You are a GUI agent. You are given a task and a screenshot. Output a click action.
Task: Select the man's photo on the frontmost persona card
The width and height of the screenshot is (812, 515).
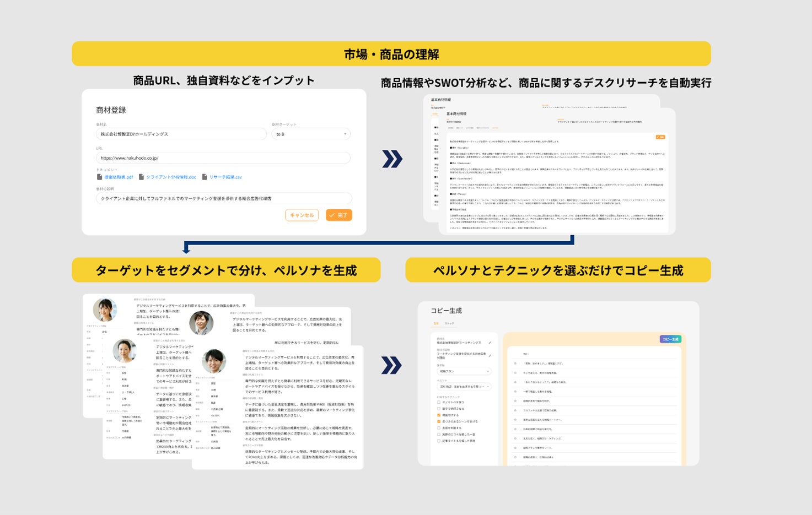214,361
